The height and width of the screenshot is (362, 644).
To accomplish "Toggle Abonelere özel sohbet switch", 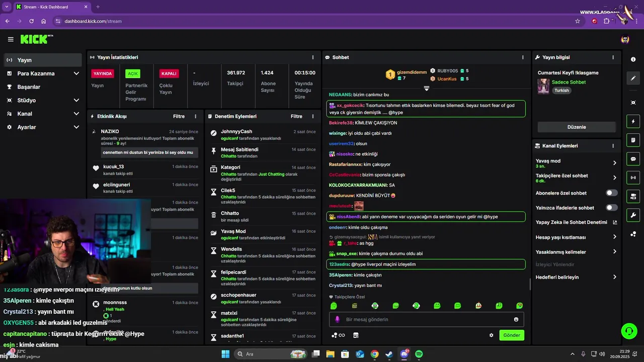I will click(612, 193).
